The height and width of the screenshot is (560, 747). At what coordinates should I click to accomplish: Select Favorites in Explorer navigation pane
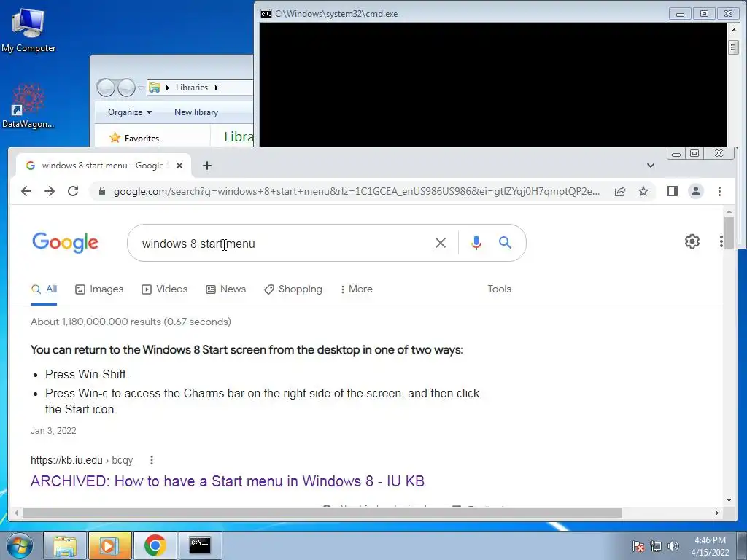(134, 138)
